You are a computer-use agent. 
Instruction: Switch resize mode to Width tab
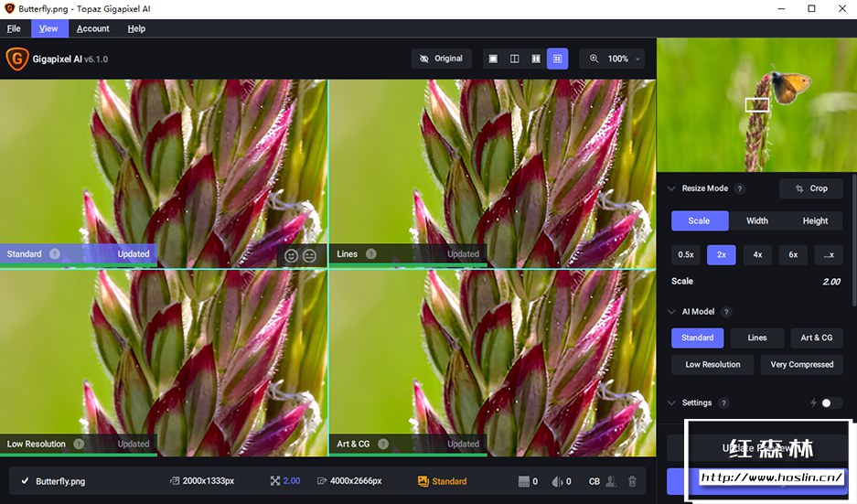(757, 220)
